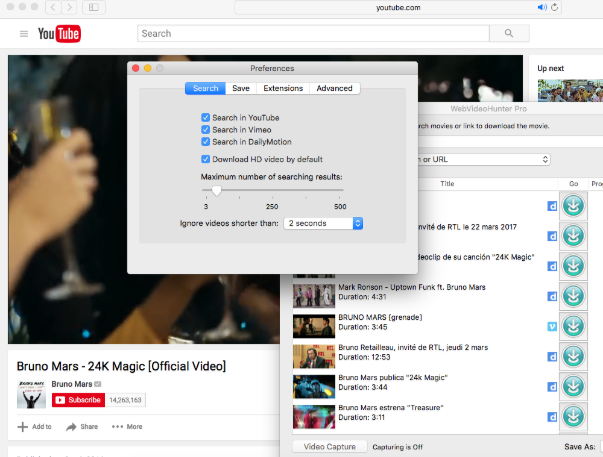Open the Bruno Mars channel name link
Viewport: 603px width, 457px height.
point(72,384)
